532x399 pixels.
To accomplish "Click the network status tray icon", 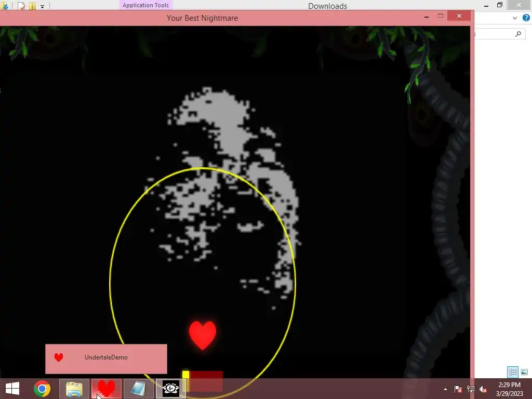I will click(x=471, y=389).
